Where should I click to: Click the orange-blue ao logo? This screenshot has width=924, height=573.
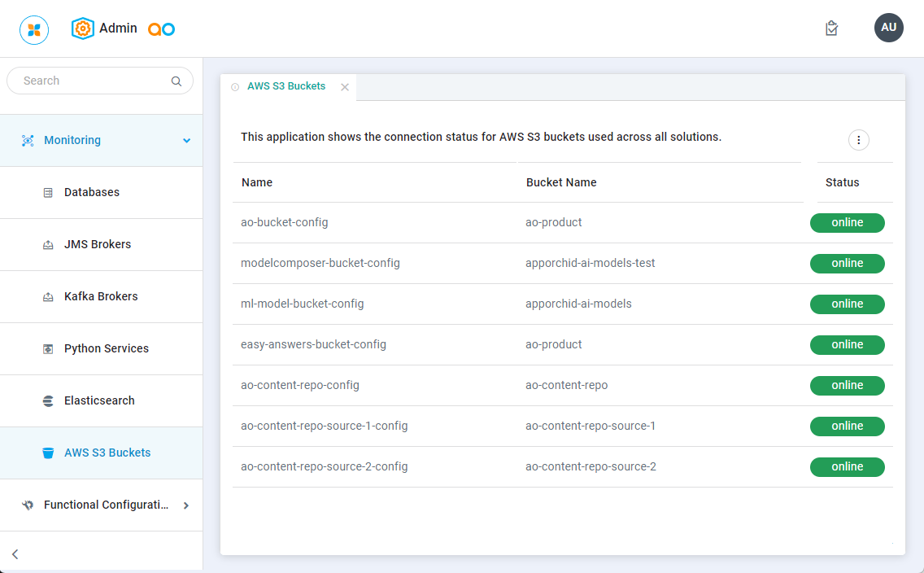161,29
